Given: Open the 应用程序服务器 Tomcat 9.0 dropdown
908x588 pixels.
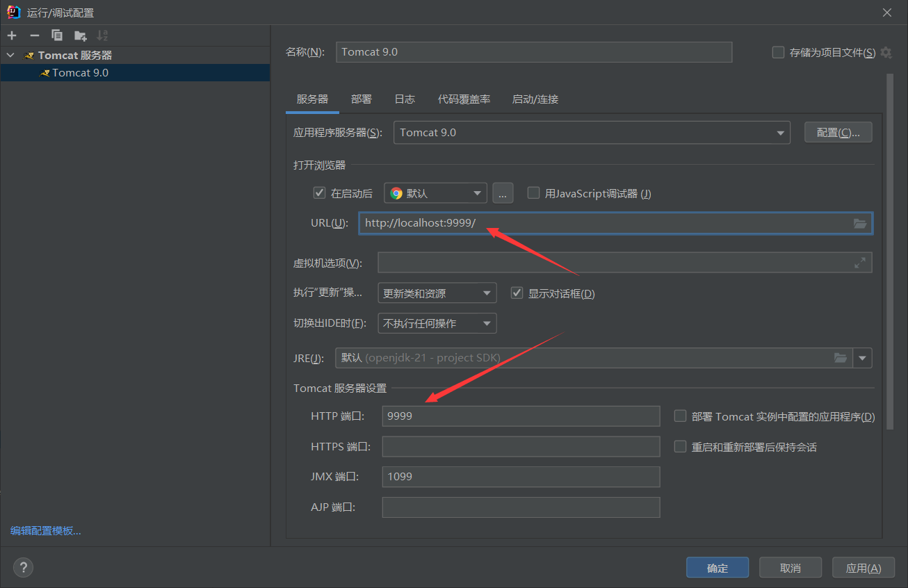Looking at the screenshot, I should [x=592, y=133].
